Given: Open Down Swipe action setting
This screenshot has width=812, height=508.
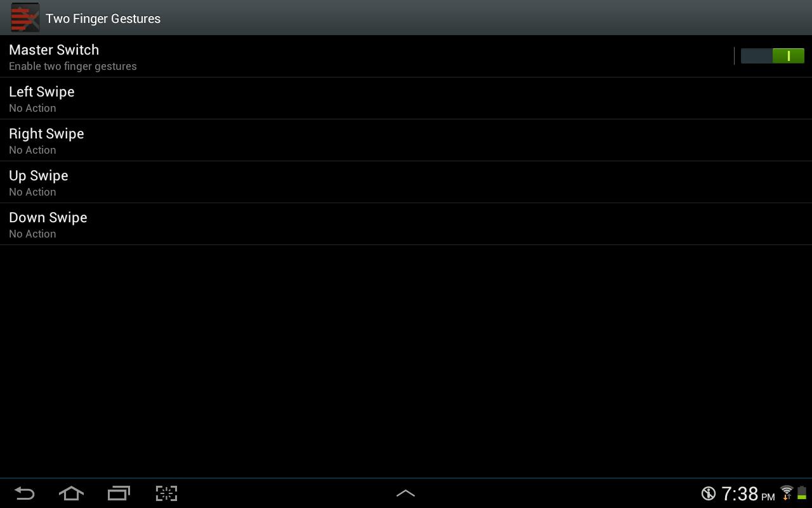Looking at the screenshot, I should pyautogui.click(x=406, y=224).
